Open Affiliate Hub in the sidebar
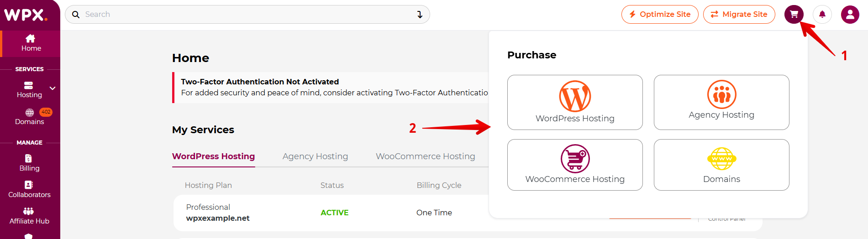The height and width of the screenshot is (239, 868). [x=29, y=216]
